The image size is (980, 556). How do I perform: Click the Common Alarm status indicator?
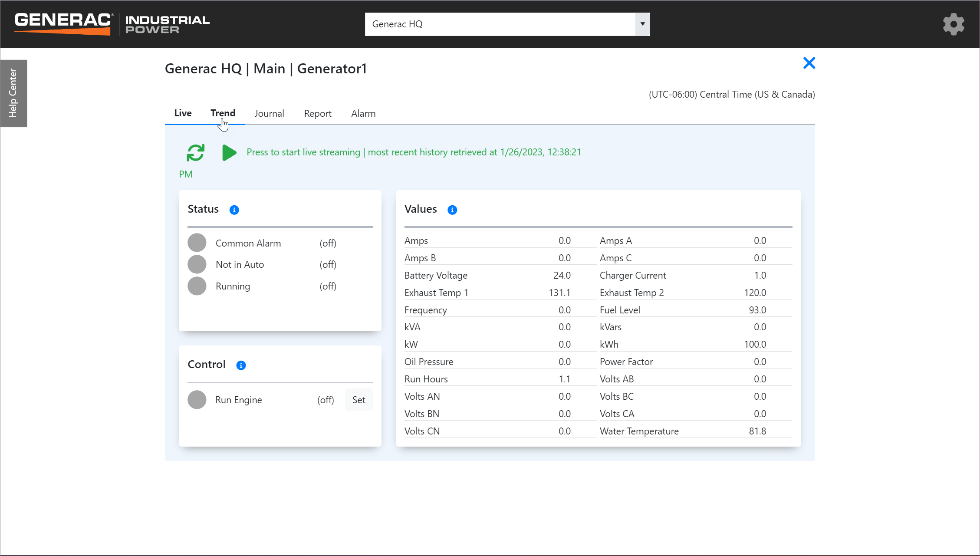(x=197, y=243)
